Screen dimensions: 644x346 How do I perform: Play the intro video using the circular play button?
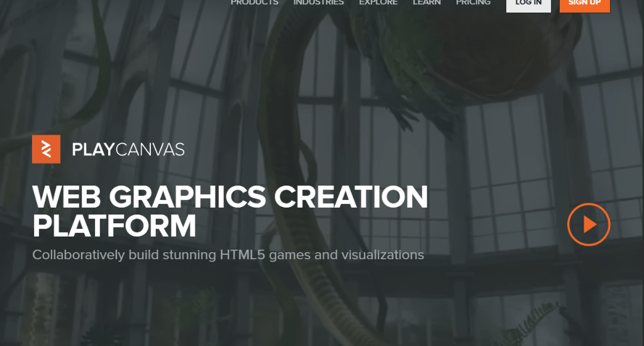click(589, 225)
